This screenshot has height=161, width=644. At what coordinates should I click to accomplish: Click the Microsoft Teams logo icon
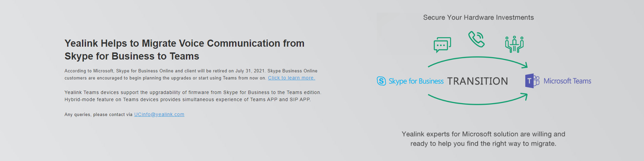pyautogui.click(x=532, y=81)
